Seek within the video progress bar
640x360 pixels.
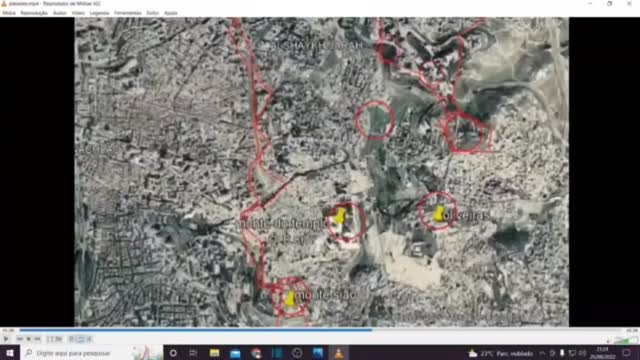(x=322, y=330)
